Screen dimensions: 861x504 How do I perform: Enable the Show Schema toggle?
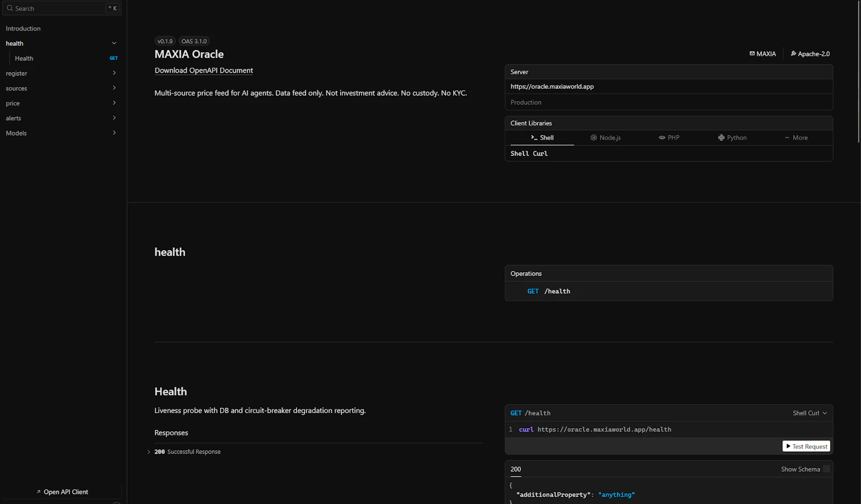[827, 469]
